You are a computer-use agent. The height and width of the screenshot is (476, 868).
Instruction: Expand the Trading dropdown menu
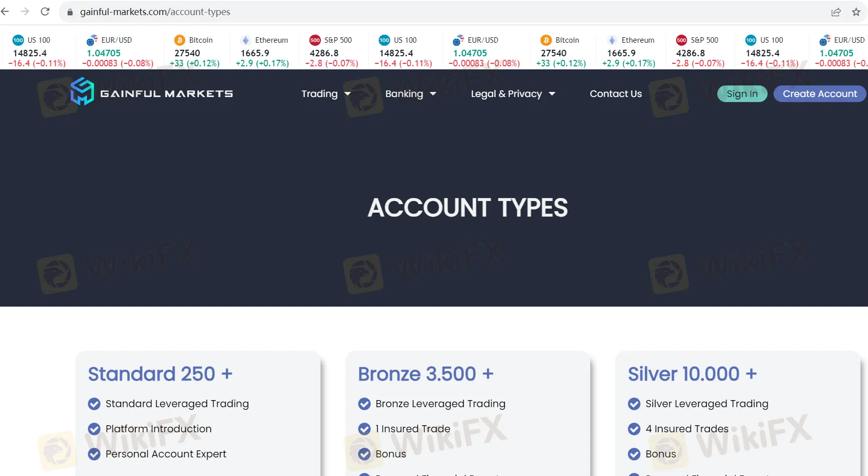pyautogui.click(x=326, y=94)
